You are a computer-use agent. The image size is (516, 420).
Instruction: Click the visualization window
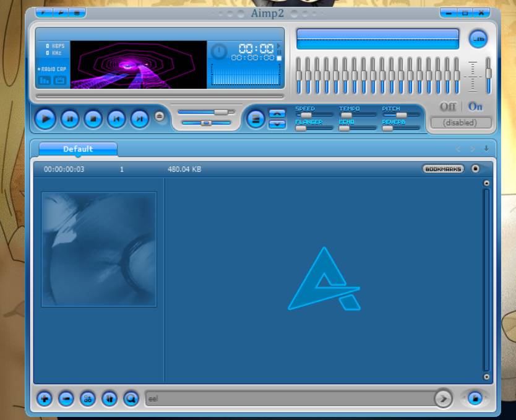click(139, 65)
